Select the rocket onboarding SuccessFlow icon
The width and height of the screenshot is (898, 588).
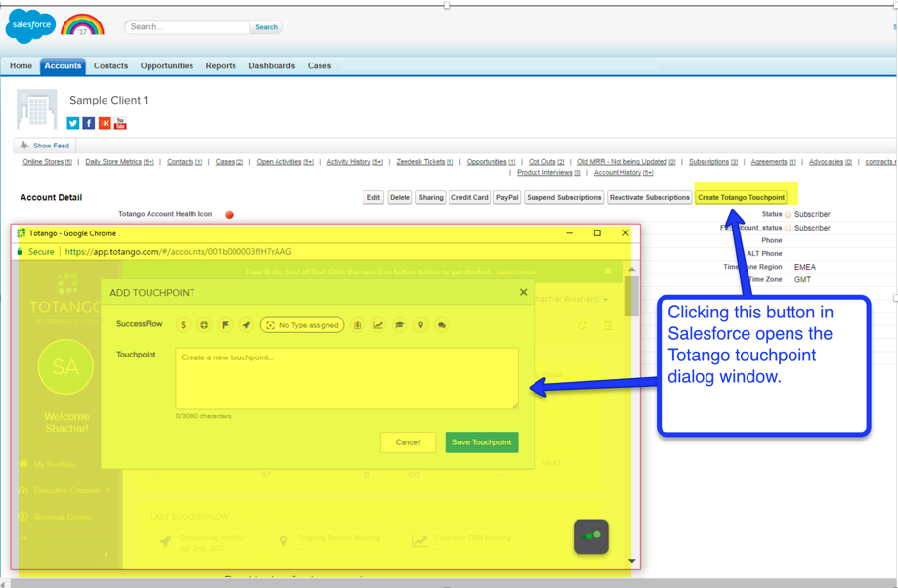[x=246, y=325]
